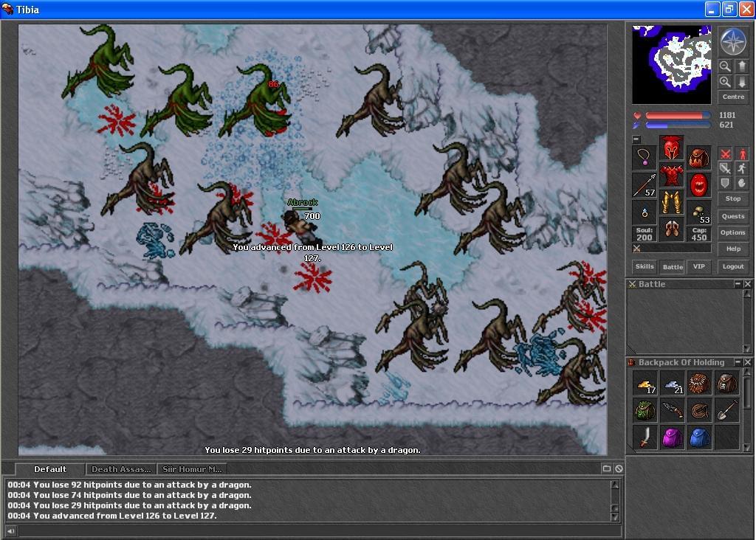The width and height of the screenshot is (756, 540).
Task: Open the green camouflage backpack
Action: [x=645, y=411]
